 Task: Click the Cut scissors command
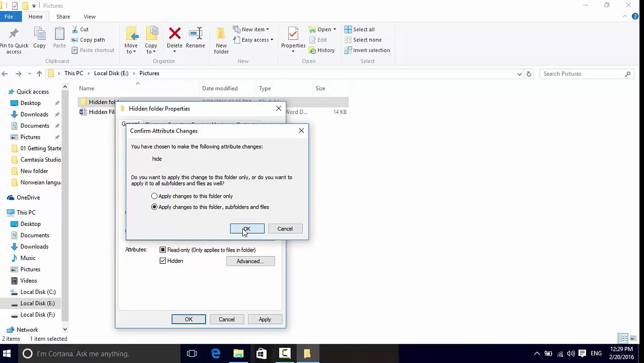[x=80, y=29]
